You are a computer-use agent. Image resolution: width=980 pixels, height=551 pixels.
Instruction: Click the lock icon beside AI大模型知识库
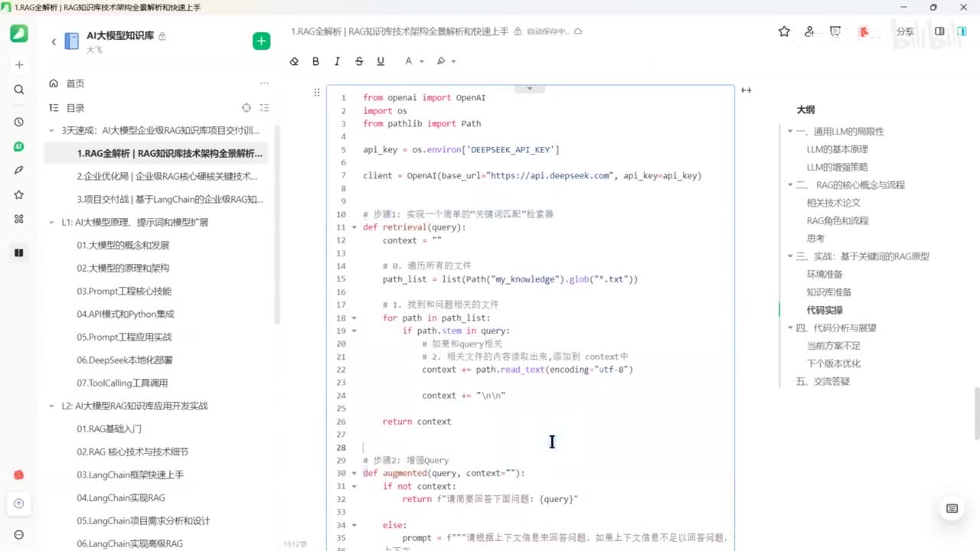point(162,37)
